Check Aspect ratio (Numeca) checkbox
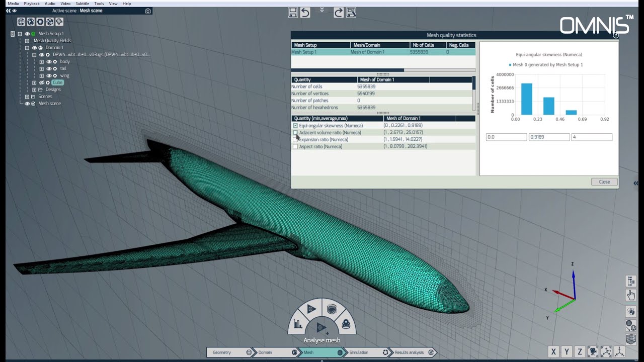The width and height of the screenshot is (644, 362). pyautogui.click(x=295, y=147)
